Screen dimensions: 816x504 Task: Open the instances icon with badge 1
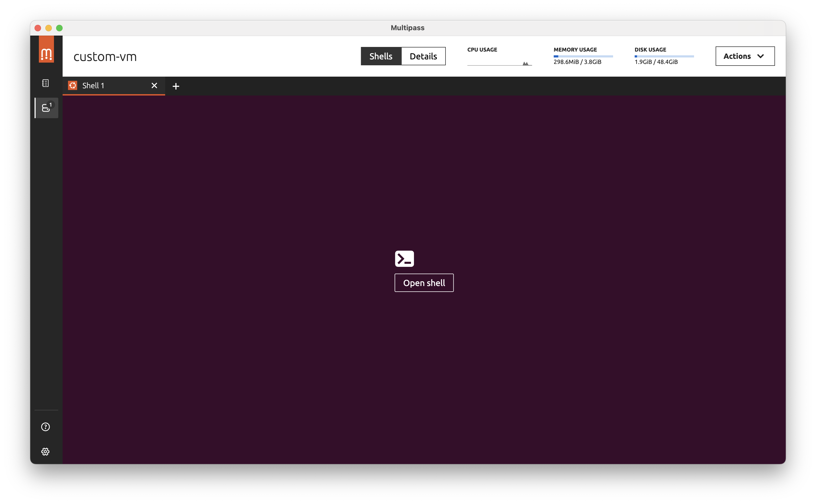click(47, 108)
